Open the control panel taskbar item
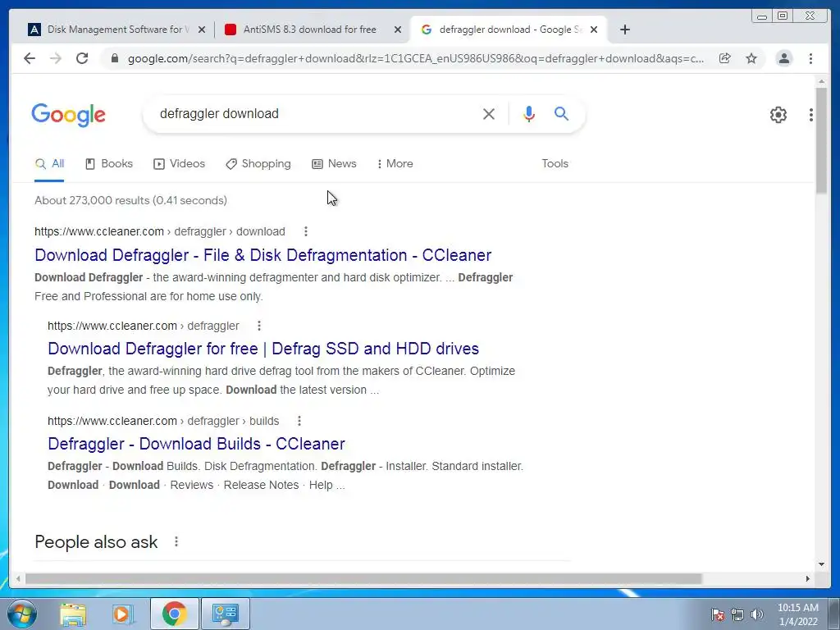 tap(225, 614)
